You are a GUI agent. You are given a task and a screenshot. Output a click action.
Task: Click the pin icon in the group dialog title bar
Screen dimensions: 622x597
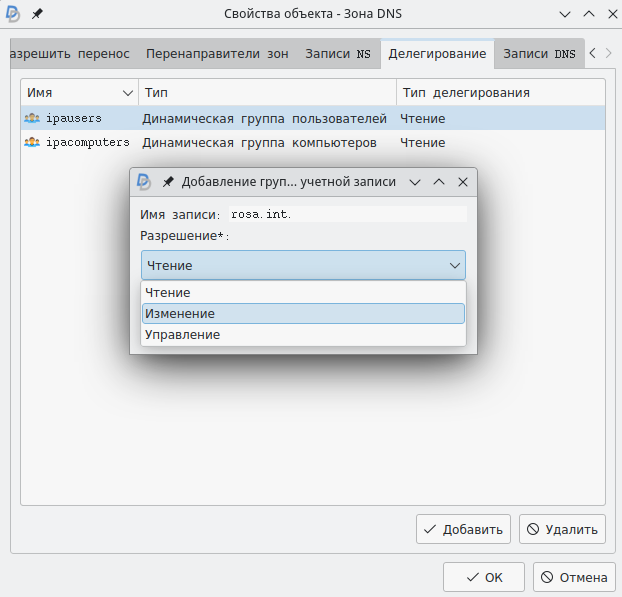168,182
